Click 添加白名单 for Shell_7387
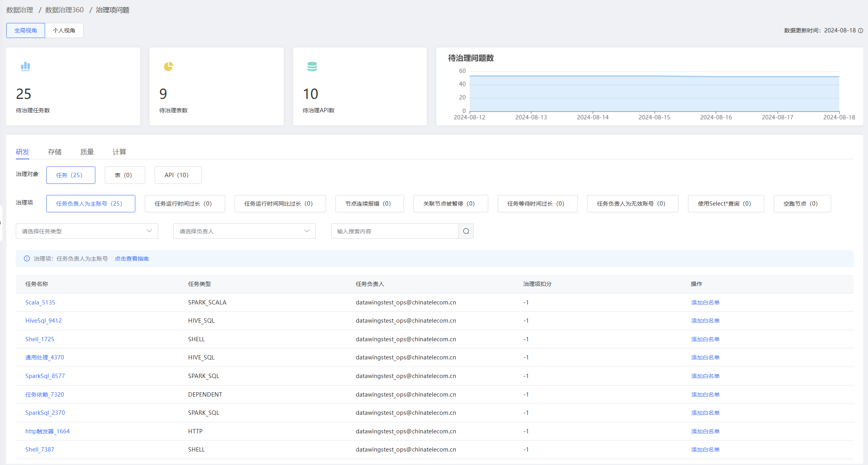The width and height of the screenshot is (868, 465). click(x=705, y=450)
